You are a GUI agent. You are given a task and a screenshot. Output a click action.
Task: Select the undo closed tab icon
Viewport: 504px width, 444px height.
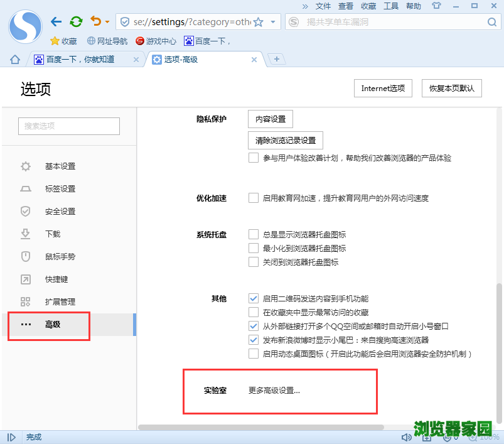click(96, 21)
